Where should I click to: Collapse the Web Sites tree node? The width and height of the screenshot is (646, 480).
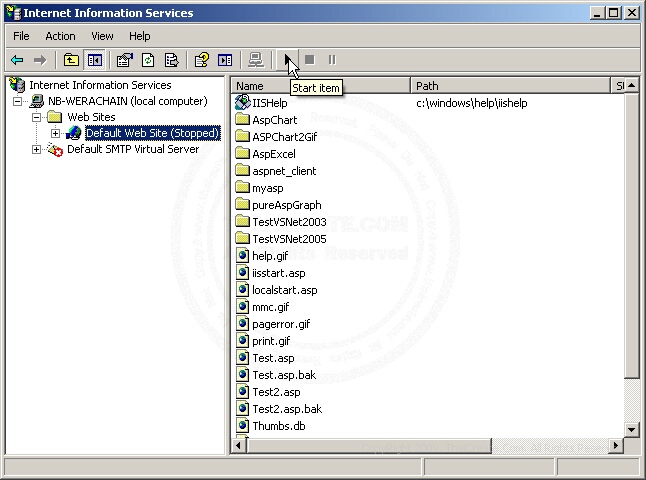click(x=36, y=117)
